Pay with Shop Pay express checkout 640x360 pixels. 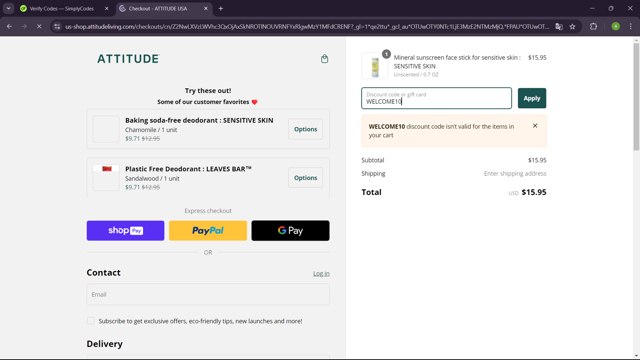125,231
